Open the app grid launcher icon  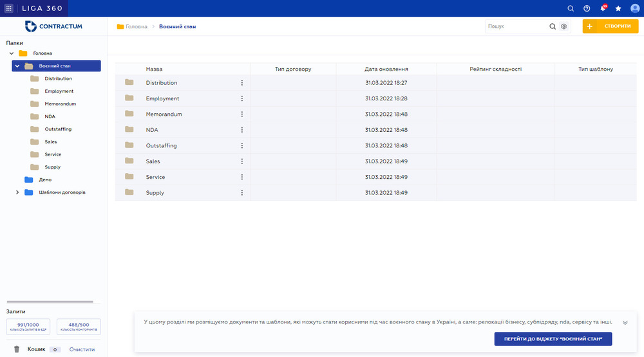click(8, 8)
